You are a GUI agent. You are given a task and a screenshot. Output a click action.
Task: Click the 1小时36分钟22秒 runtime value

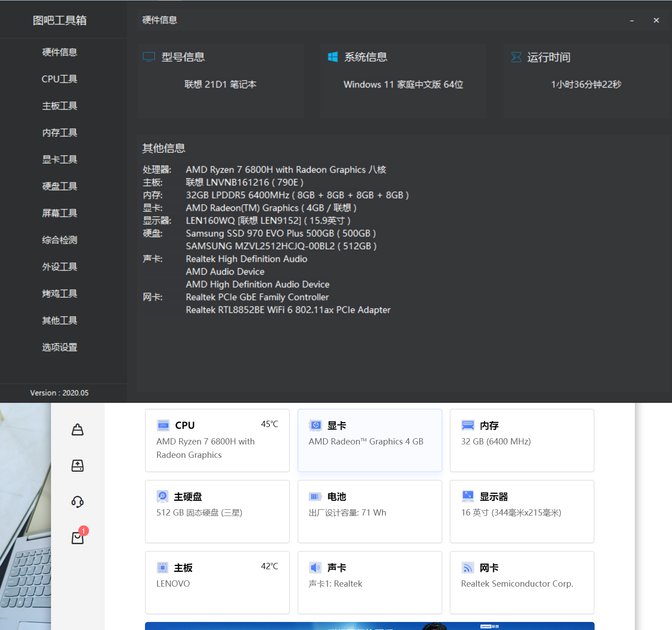pos(586,85)
